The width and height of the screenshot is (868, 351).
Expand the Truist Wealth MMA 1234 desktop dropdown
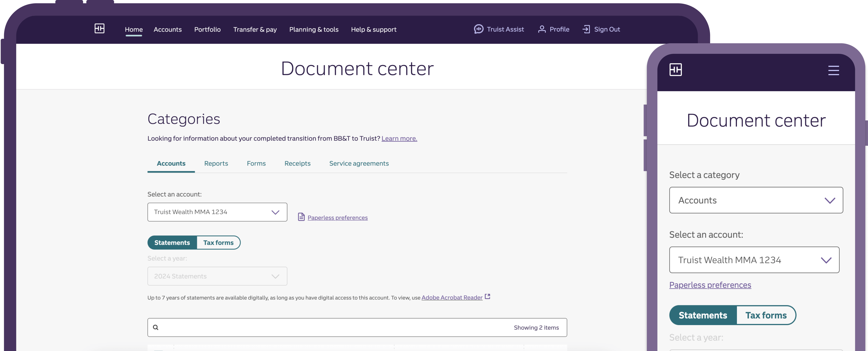pyautogui.click(x=217, y=212)
